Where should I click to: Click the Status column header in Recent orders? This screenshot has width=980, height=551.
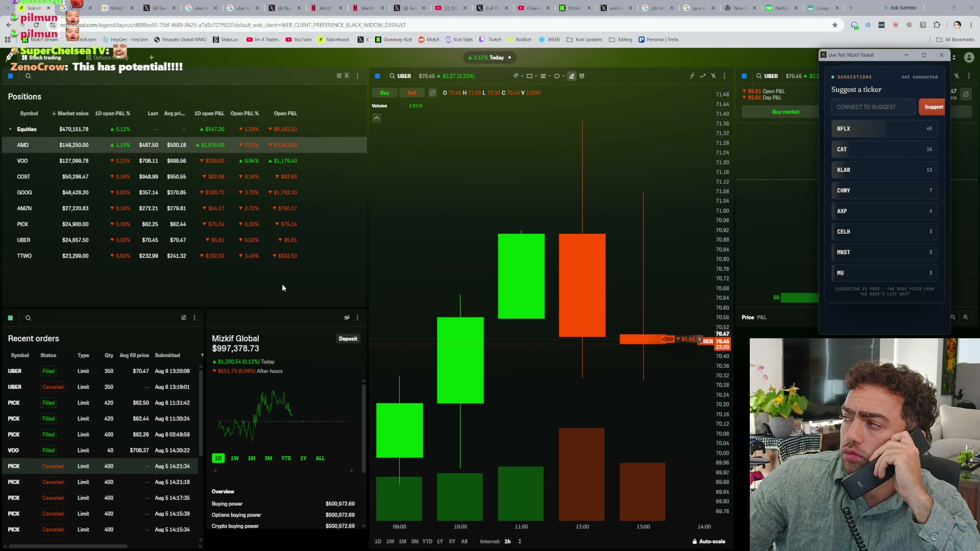(48, 355)
